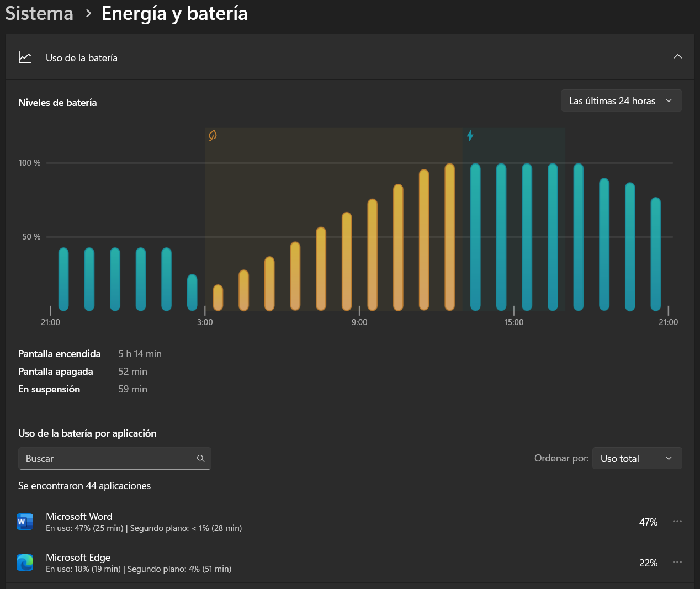Open the Las últimas 24 horas dropdown
This screenshot has height=589, width=700.
[x=621, y=101]
